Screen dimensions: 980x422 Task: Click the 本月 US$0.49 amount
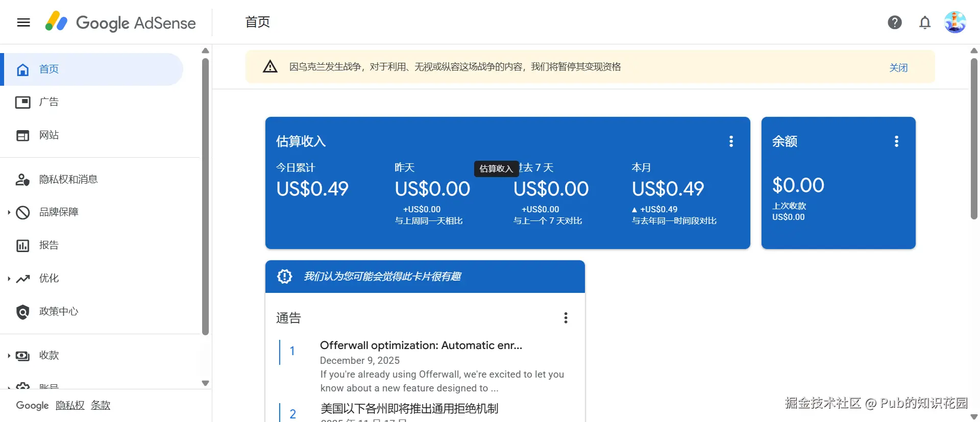(x=668, y=189)
